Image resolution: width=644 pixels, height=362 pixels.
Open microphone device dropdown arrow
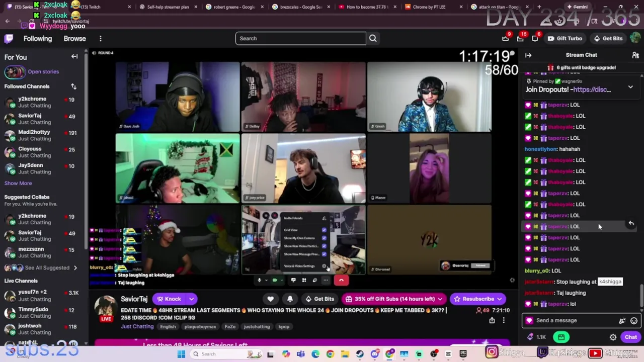pyautogui.click(x=266, y=280)
